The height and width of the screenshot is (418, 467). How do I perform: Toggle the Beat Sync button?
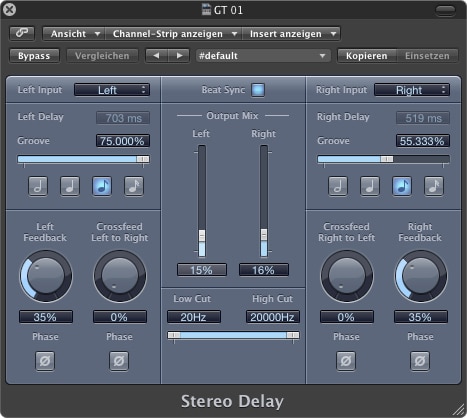point(258,90)
